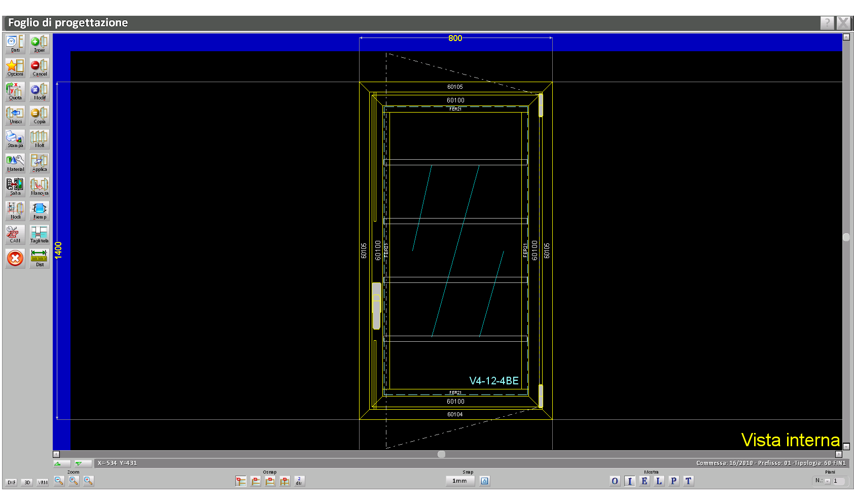854x504 pixels.
Task: Open the Opzioni settings tool
Action: tap(15, 68)
